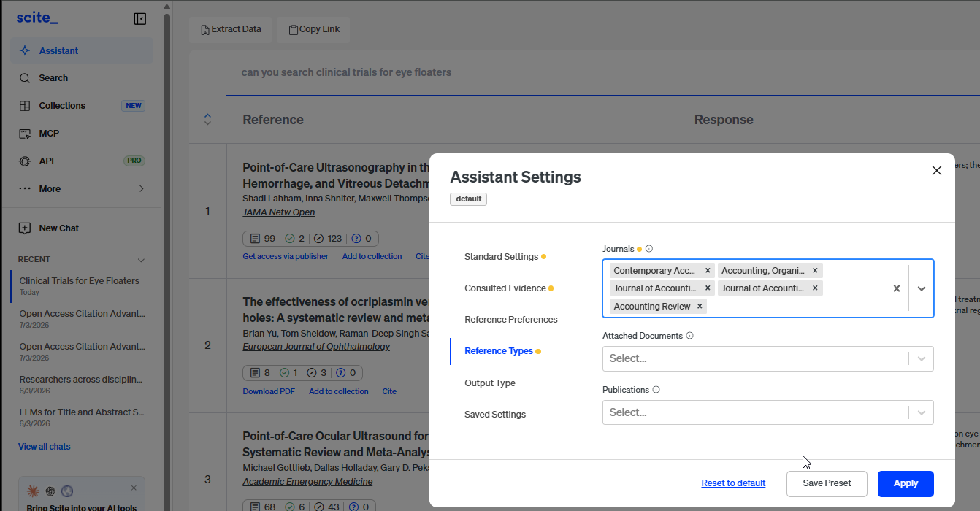Viewport: 980px width, 511px height.
Task: Collapse the RECENT chats section
Action: [x=141, y=260]
